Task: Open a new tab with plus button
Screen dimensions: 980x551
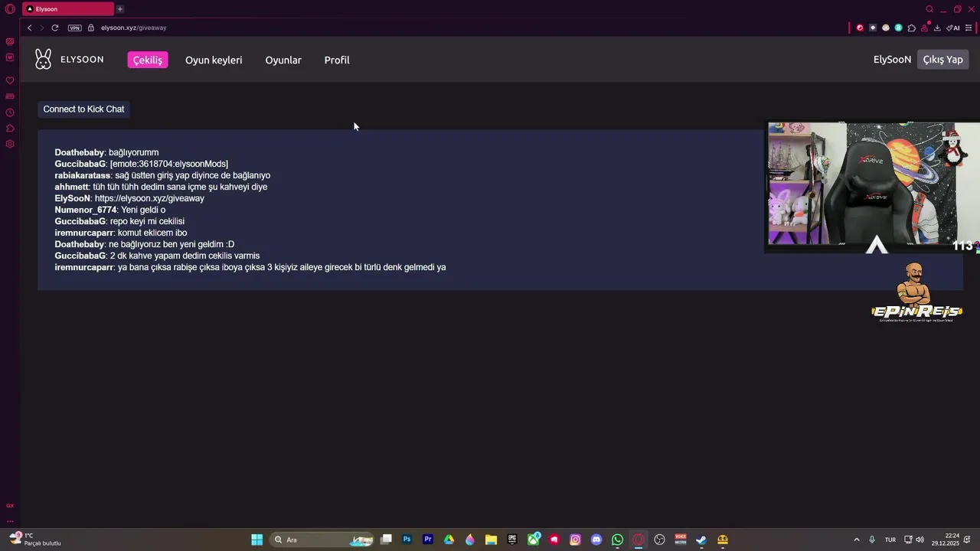Action: coord(120,9)
